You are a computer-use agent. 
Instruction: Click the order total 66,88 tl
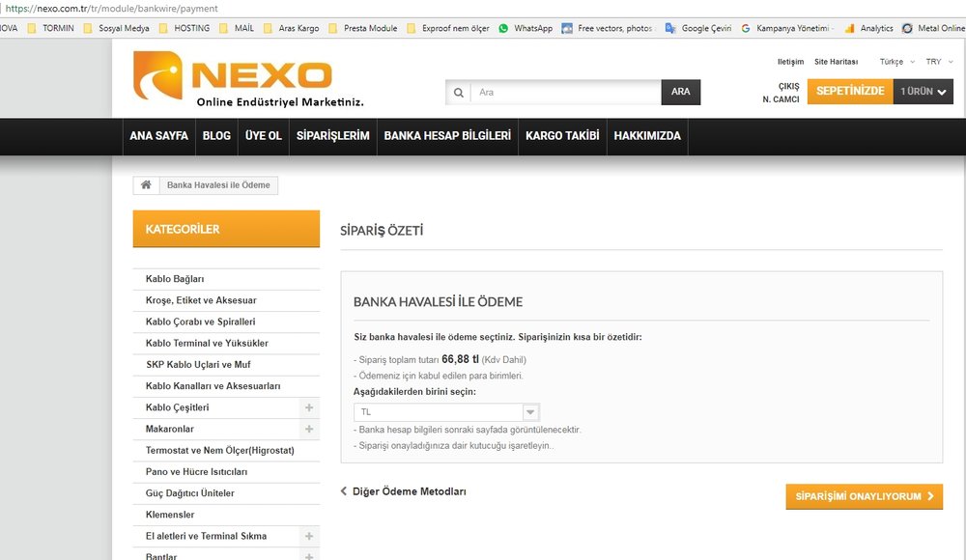460,359
